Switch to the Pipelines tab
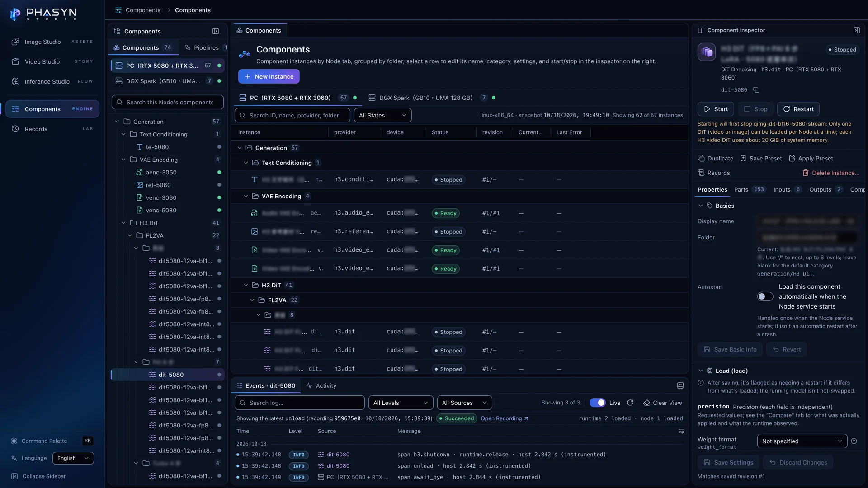Screen dimensions: 868x488 point(205,47)
